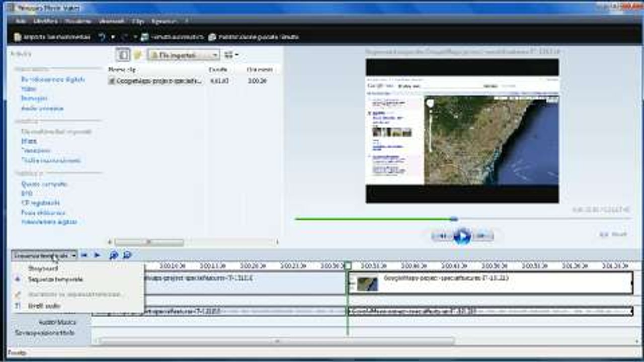
Task: Move the preview seek bar handle
Action: (x=454, y=219)
